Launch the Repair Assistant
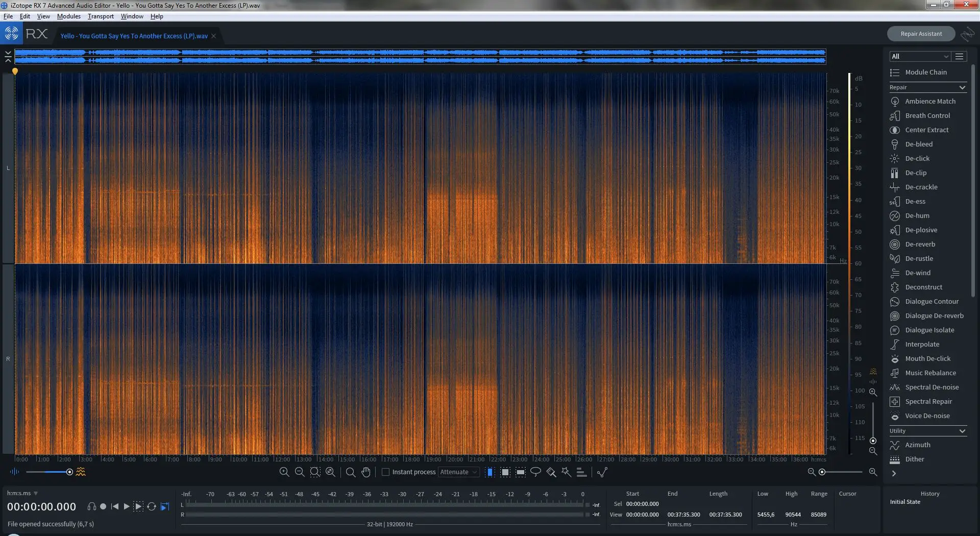 (921, 34)
